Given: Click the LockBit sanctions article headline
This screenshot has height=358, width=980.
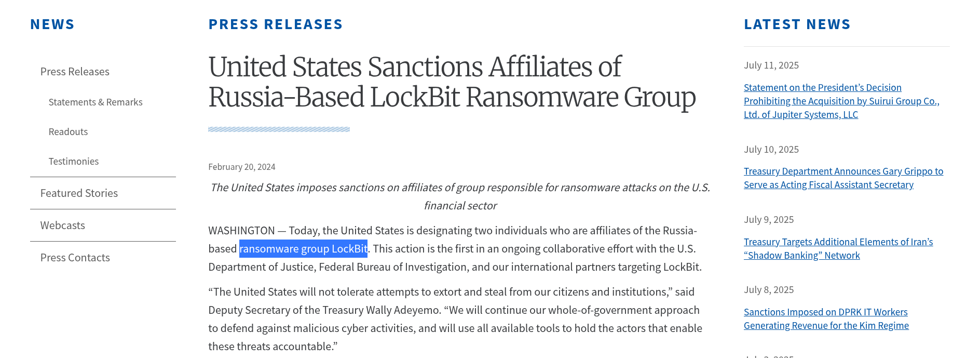Looking at the screenshot, I should [x=452, y=82].
